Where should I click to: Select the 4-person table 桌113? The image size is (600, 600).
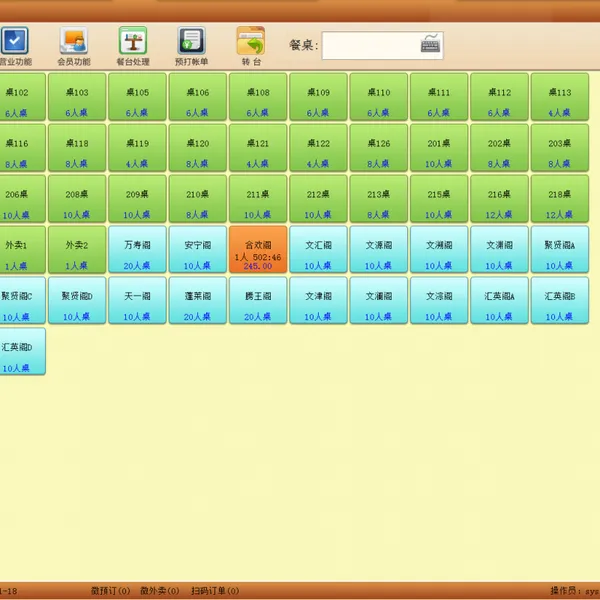click(560, 97)
